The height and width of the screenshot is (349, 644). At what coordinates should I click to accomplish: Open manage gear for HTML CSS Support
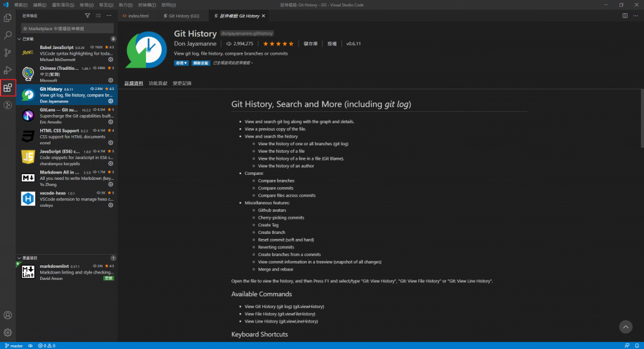point(111,143)
